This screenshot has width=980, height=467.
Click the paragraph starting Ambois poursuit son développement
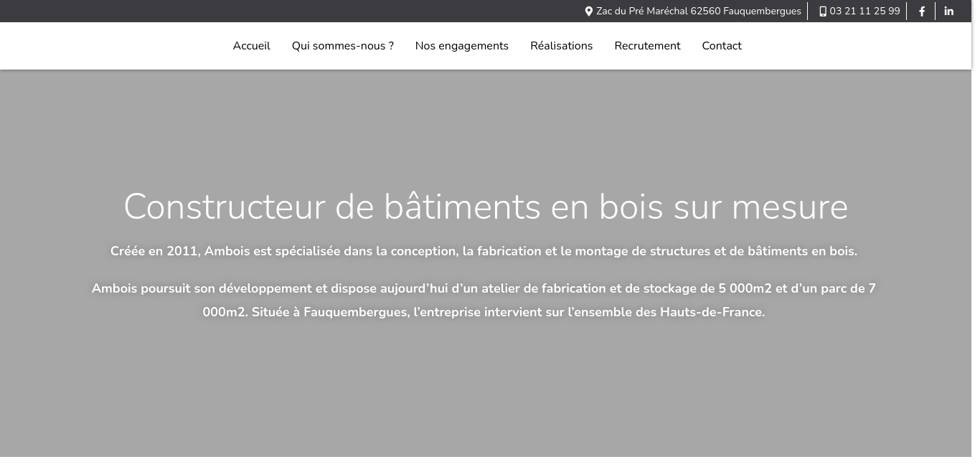coord(484,300)
